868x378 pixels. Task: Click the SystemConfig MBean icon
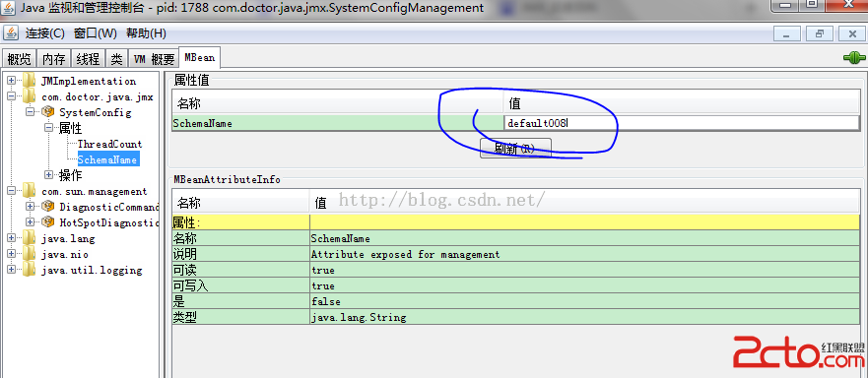[x=47, y=112]
